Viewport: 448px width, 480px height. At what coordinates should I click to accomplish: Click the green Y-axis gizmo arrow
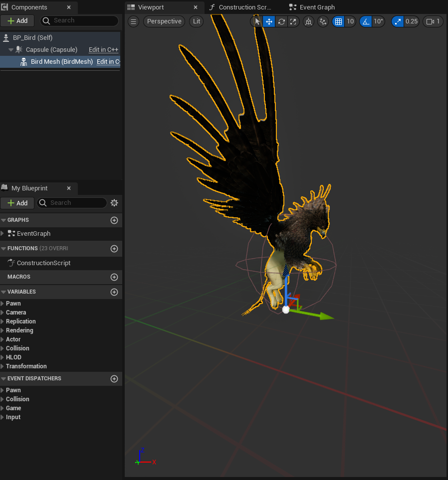(326, 316)
